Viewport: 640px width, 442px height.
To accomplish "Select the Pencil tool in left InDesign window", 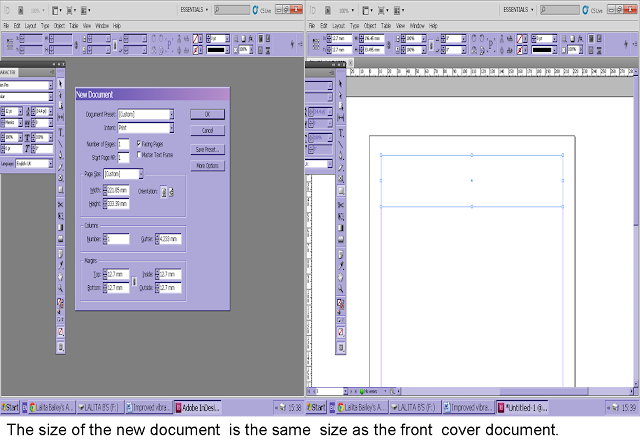I will [60, 167].
